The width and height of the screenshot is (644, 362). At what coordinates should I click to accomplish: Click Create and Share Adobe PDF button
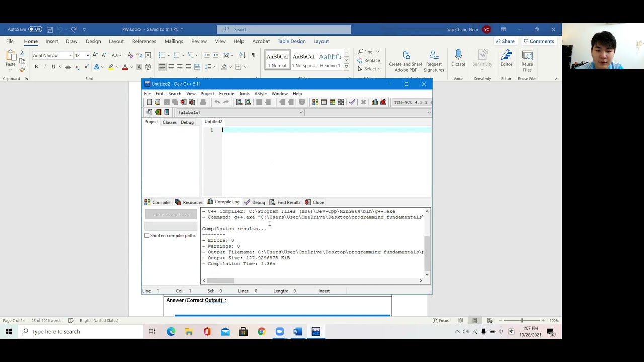pyautogui.click(x=406, y=61)
